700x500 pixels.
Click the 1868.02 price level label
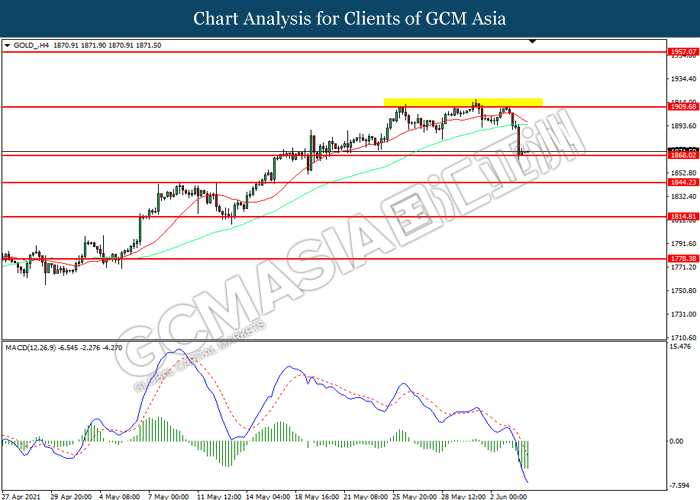pos(683,155)
